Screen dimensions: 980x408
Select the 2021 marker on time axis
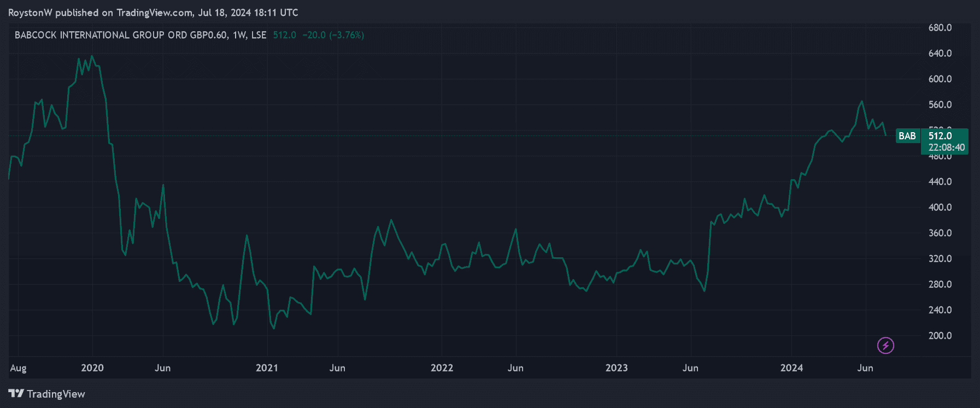(267, 368)
